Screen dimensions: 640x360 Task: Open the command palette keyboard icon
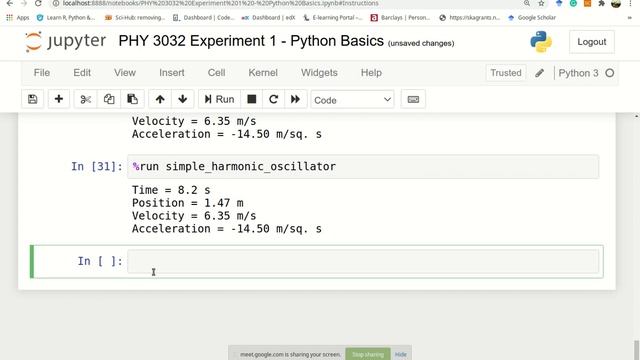[x=413, y=99]
